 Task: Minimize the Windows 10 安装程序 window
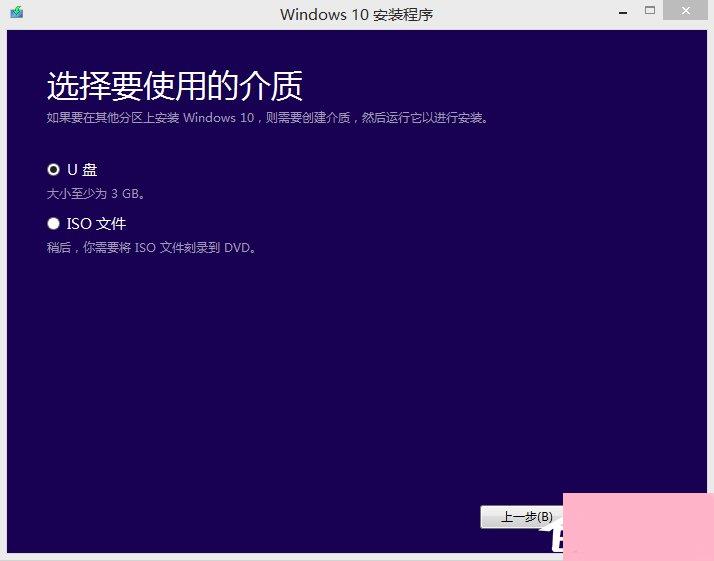(623, 11)
